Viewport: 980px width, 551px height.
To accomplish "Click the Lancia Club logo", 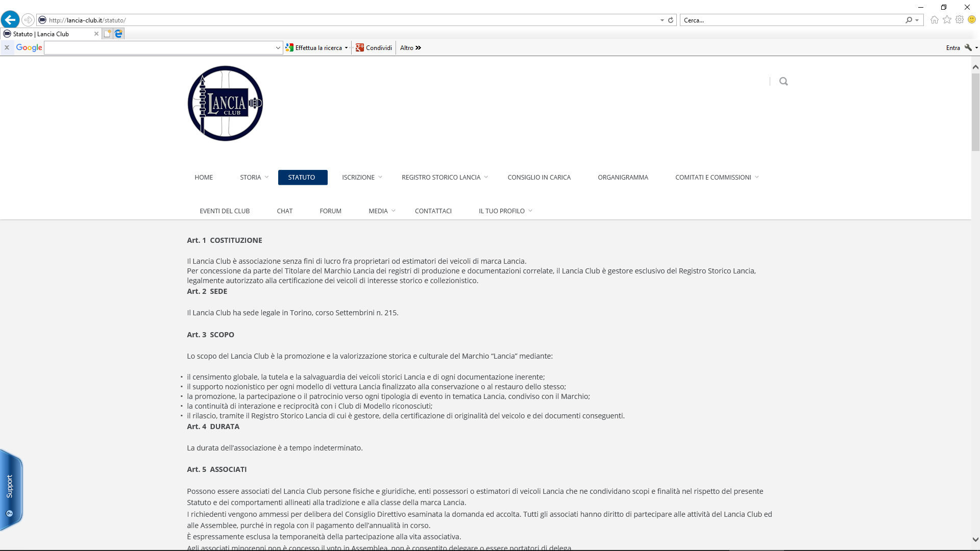I will [x=225, y=103].
